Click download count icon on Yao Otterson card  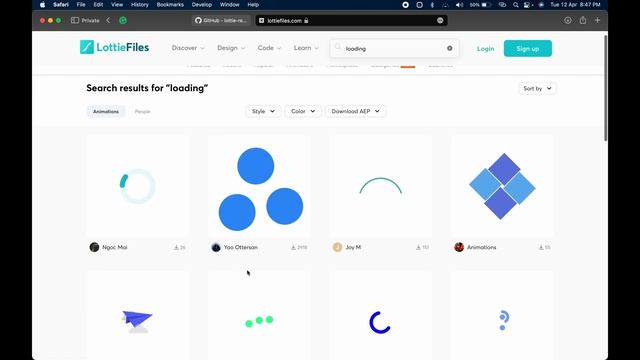pos(293,247)
